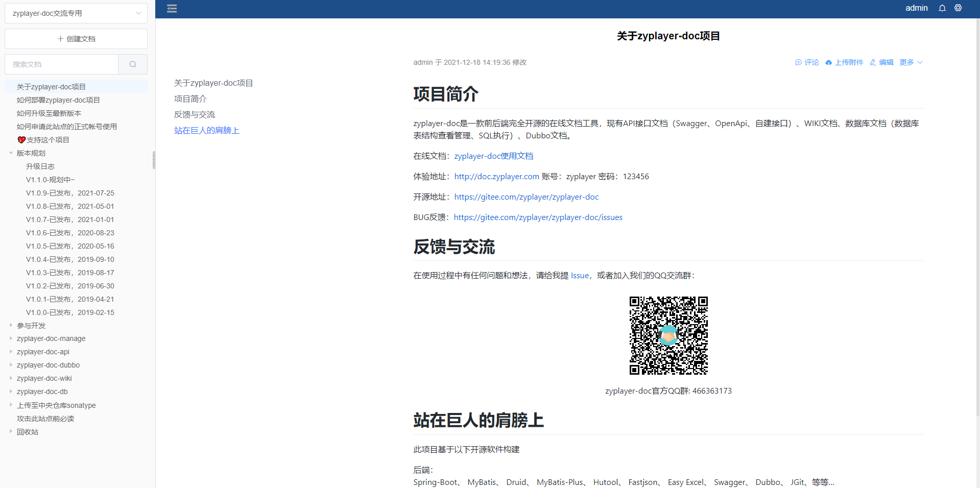Click the Issue link in feedback section
Image resolution: width=980 pixels, height=488 pixels.
[580, 276]
